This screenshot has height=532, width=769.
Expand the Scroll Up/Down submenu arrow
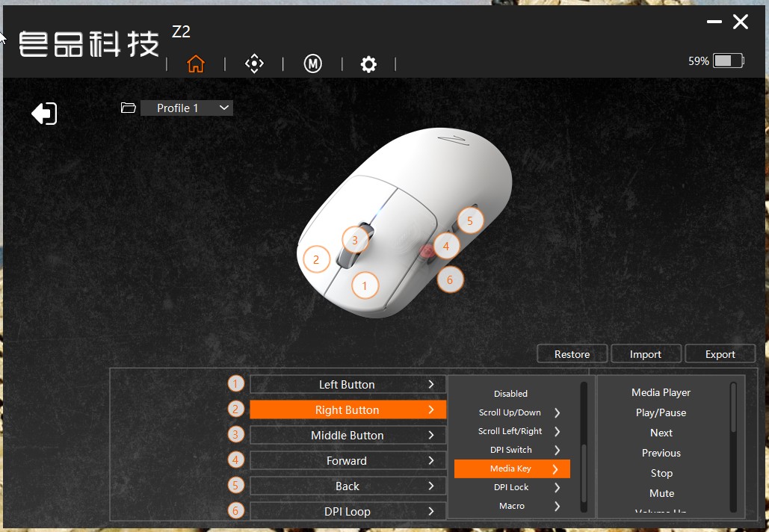click(558, 413)
